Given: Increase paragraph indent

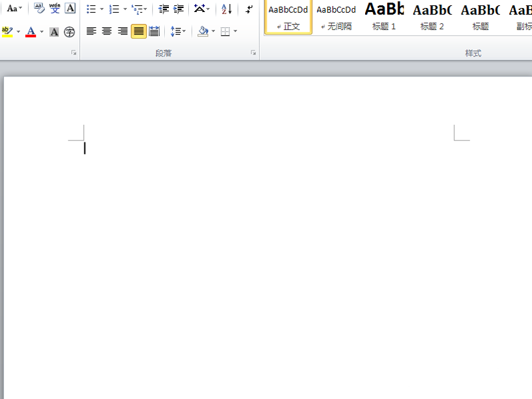Looking at the screenshot, I should (x=178, y=9).
